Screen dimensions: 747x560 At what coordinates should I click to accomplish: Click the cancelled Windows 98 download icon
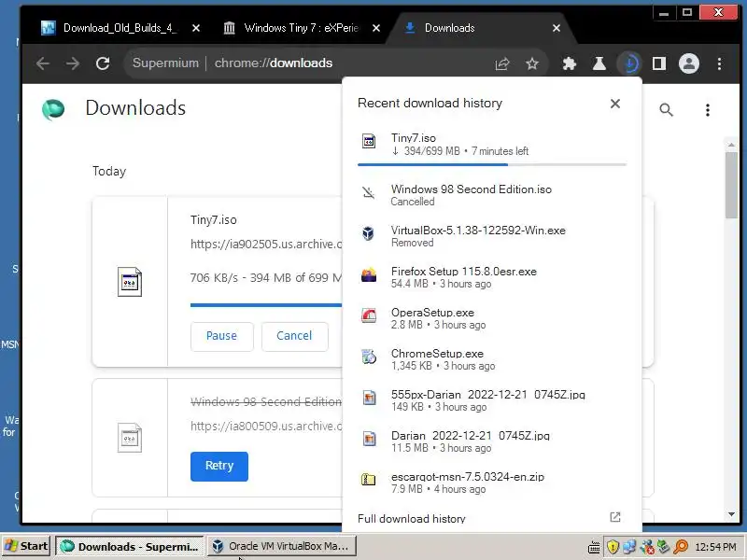[x=368, y=193]
